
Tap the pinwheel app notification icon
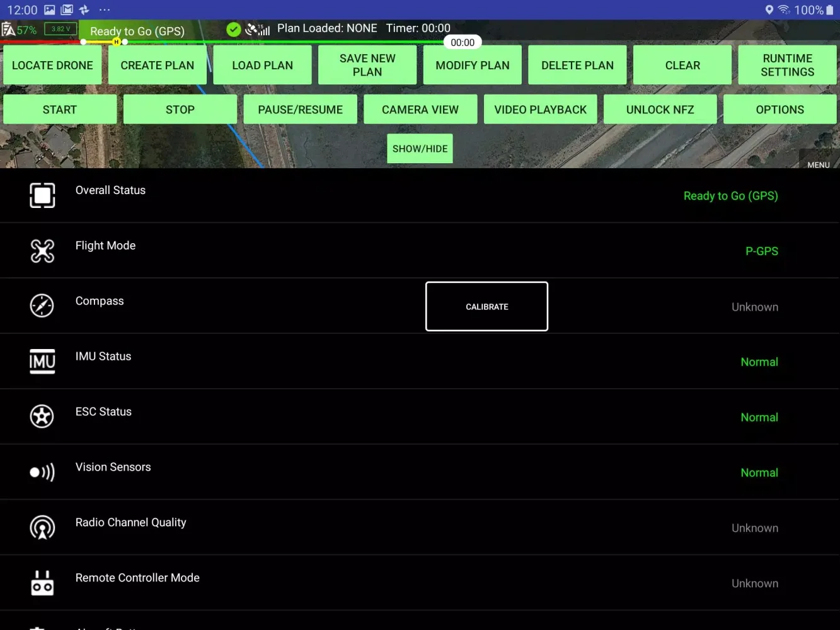pos(84,10)
